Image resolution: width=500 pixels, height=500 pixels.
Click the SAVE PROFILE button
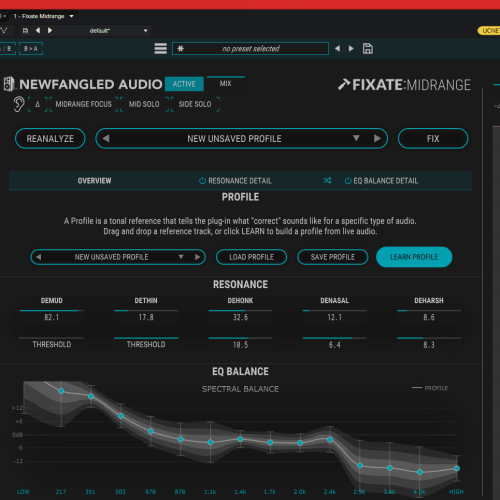point(333,257)
